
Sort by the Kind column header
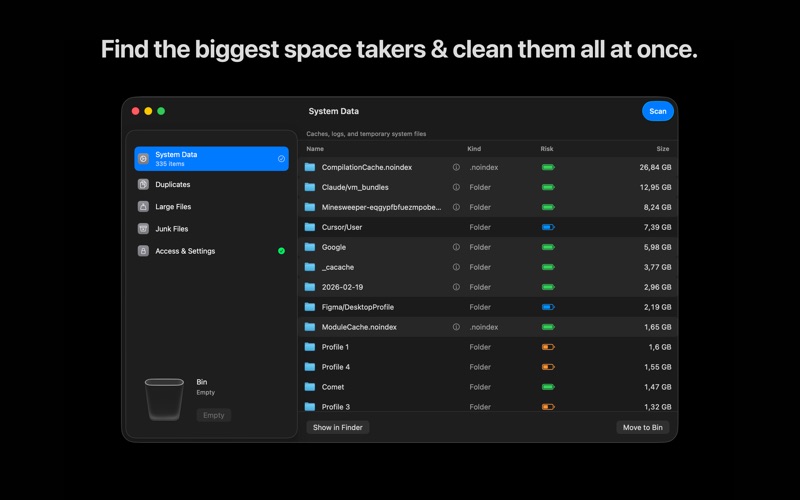pos(474,149)
